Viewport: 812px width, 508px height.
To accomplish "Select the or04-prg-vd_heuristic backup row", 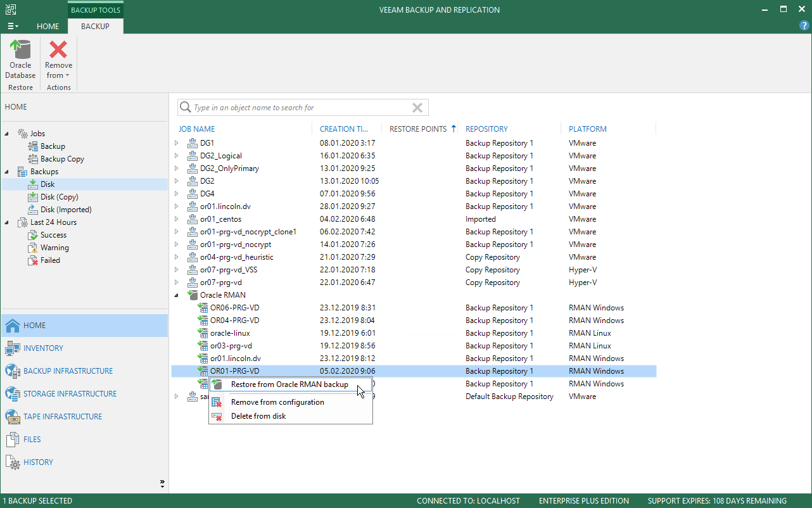I will [x=414, y=257].
